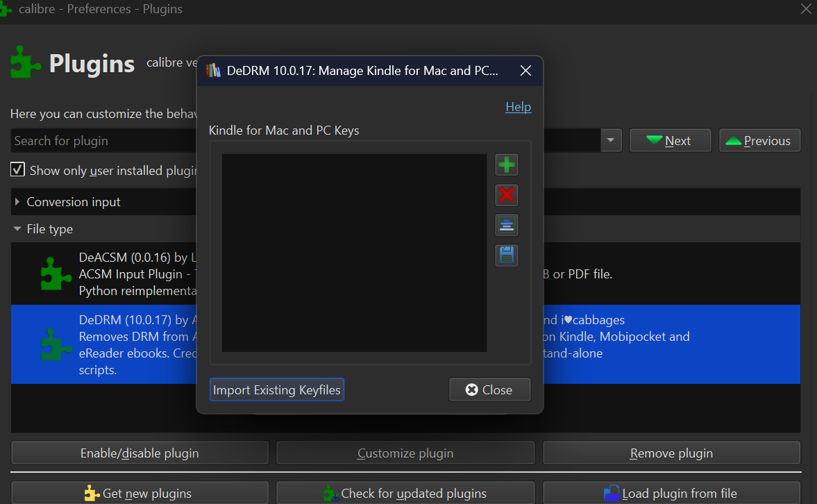Image resolution: width=817 pixels, height=504 pixels.
Task: Click the green plus to add a new key
Action: [507, 165]
